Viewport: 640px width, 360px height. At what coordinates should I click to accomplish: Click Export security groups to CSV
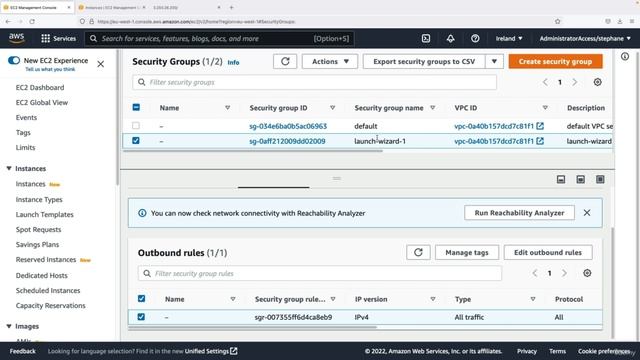pyautogui.click(x=424, y=62)
